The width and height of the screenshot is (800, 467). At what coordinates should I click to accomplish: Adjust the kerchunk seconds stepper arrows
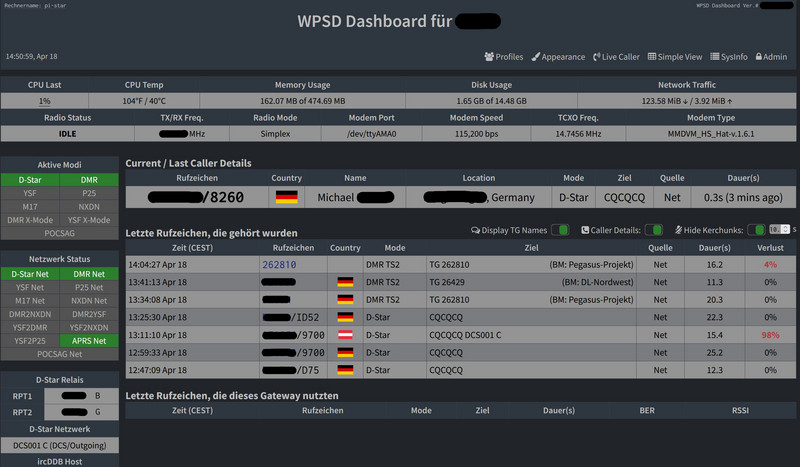786,230
